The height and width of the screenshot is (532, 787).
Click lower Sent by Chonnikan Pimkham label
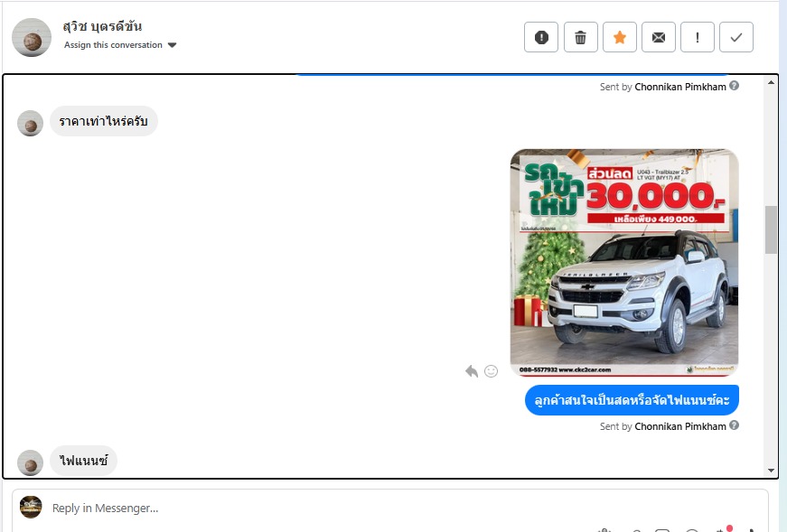point(663,426)
